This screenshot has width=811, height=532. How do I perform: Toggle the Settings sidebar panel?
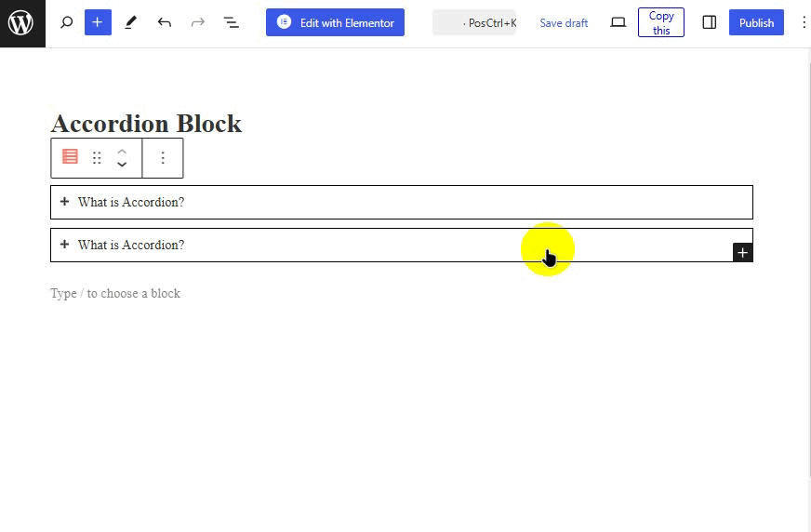coord(710,23)
